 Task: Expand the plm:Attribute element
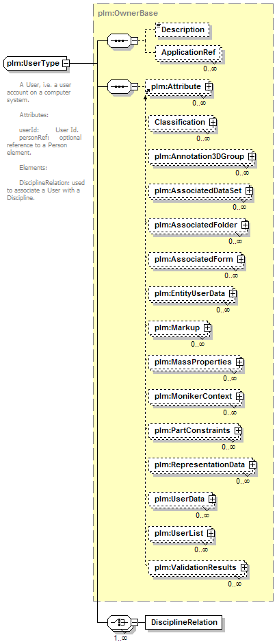click(209, 86)
